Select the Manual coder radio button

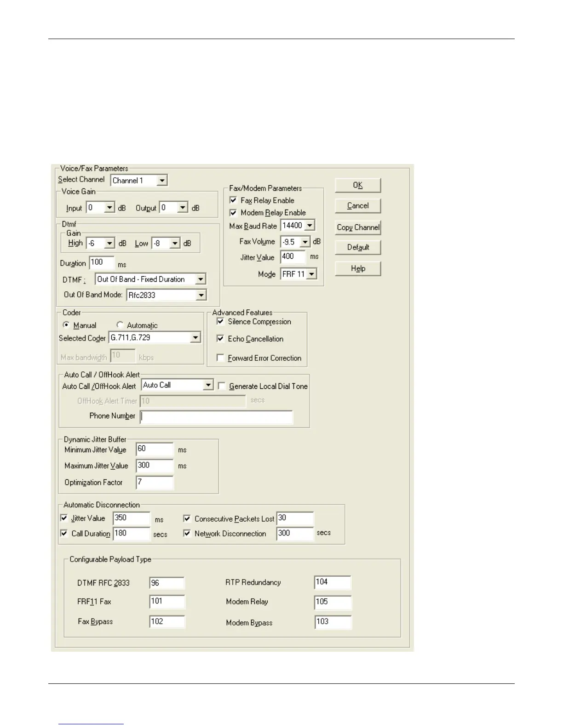[66, 325]
